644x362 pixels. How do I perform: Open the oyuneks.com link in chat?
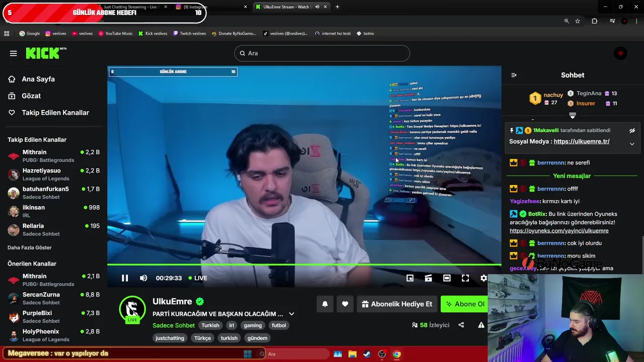point(559,231)
